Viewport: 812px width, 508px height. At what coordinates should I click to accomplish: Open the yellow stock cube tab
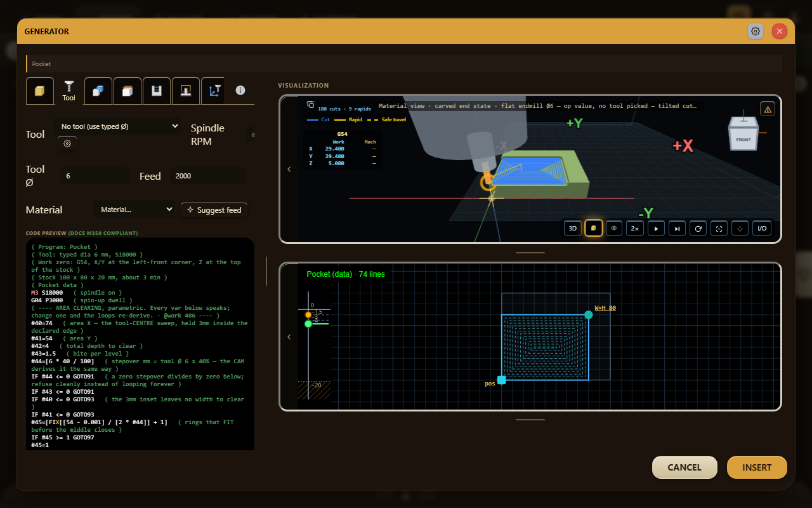tap(39, 91)
